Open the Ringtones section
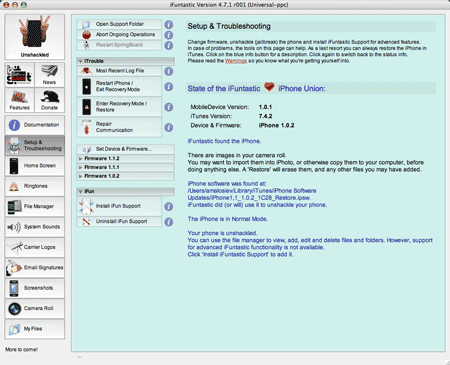 [x=35, y=186]
